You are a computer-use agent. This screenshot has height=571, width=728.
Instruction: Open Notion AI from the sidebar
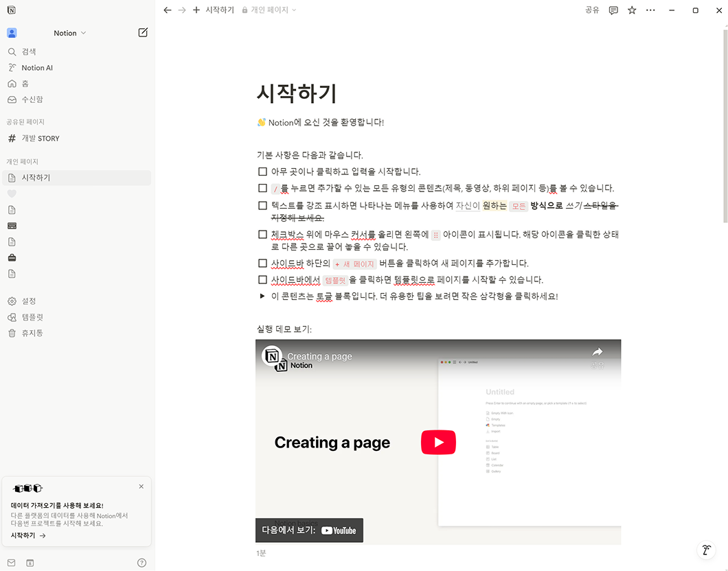point(77,68)
